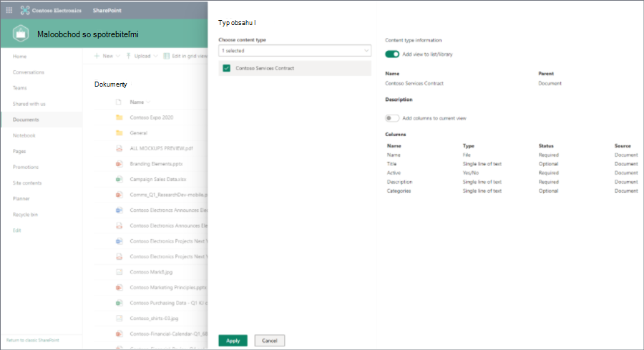Click the Contoso Electronics logo icon

tap(25, 10)
